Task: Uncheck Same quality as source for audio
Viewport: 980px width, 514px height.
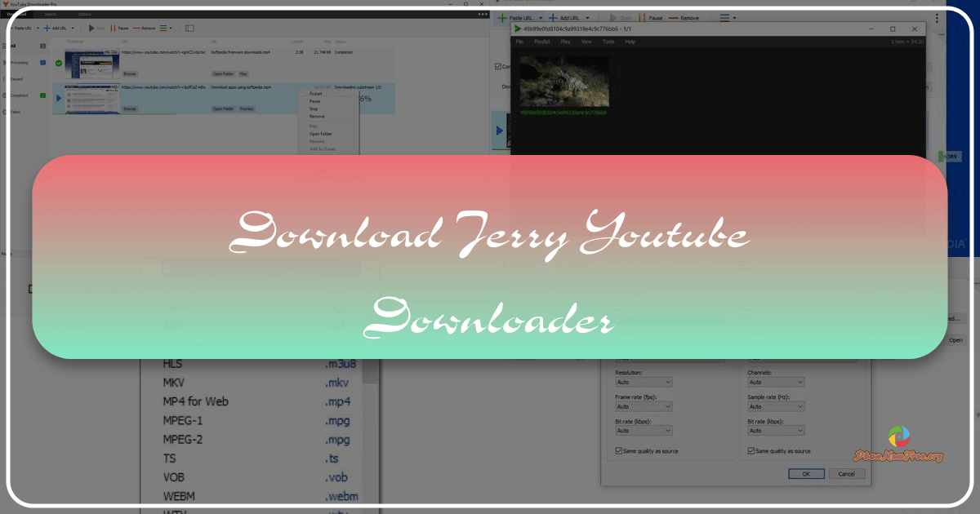Action: (x=751, y=450)
